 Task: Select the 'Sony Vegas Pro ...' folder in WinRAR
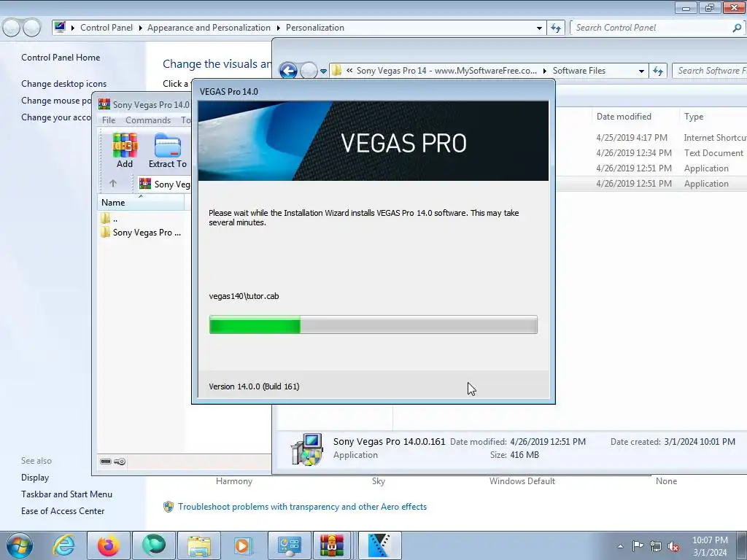tap(141, 233)
